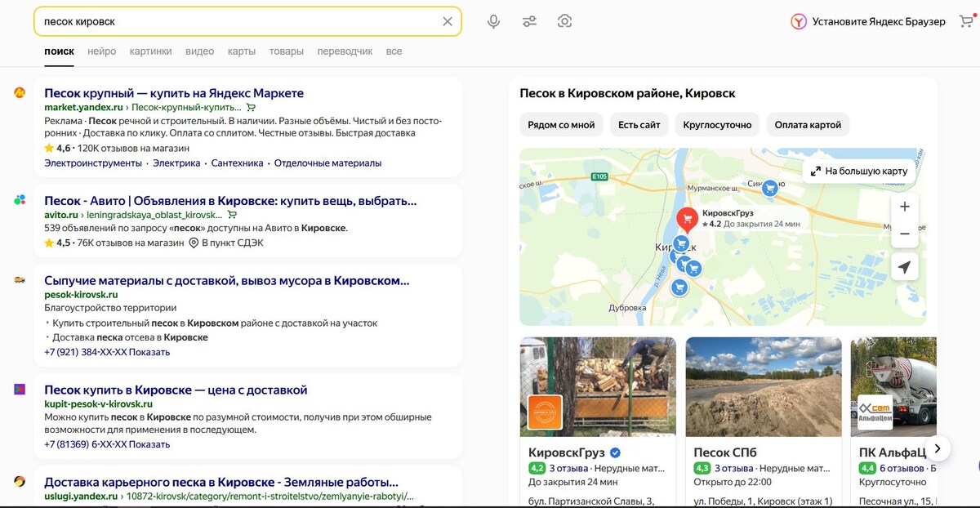This screenshot has height=508, width=980.
Task: Switch to the товары tab
Action: pyautogui.click(x=287, y=51)
